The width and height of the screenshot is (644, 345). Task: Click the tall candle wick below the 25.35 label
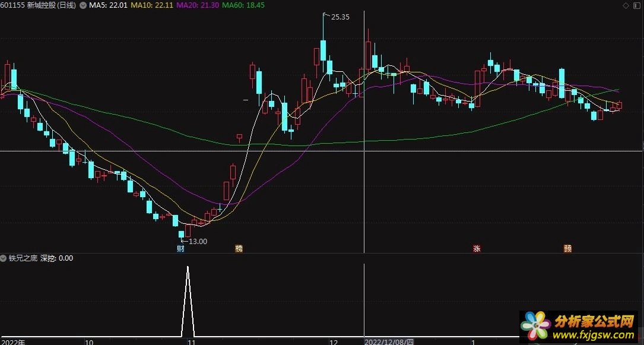pos(323,27)
